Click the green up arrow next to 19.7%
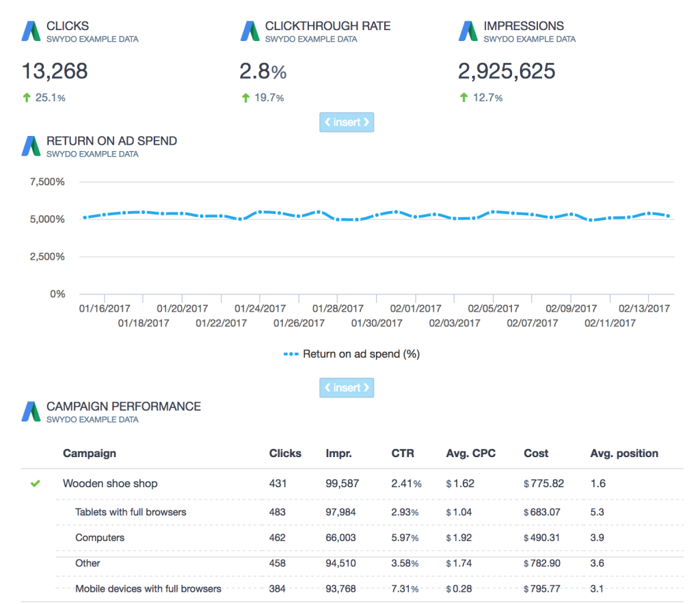The width and height of the screenshot is (700, 604). [245, 98]
